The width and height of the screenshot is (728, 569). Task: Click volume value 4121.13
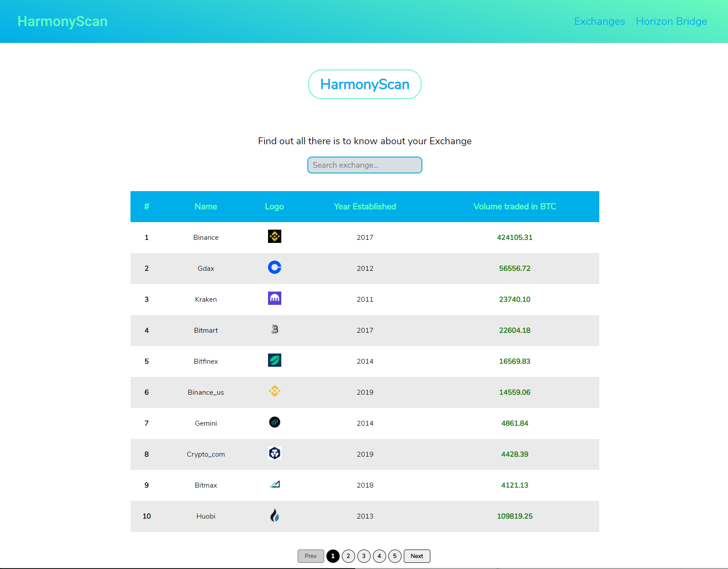point(515,485)
